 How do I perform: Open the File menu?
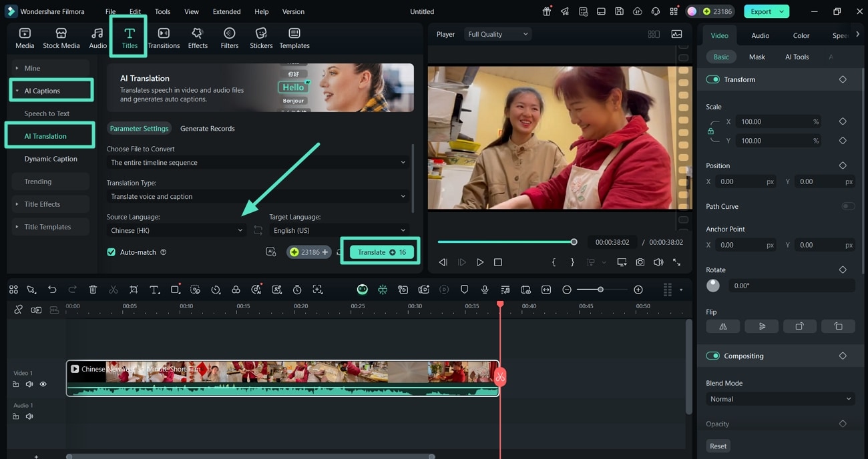(x=110, y=11)
